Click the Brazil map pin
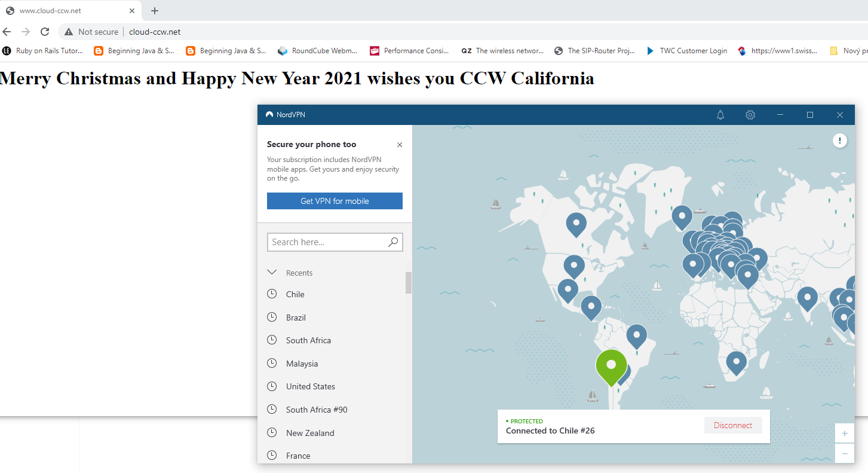Viewport: 868px width, 473px height. click(637, 336)
